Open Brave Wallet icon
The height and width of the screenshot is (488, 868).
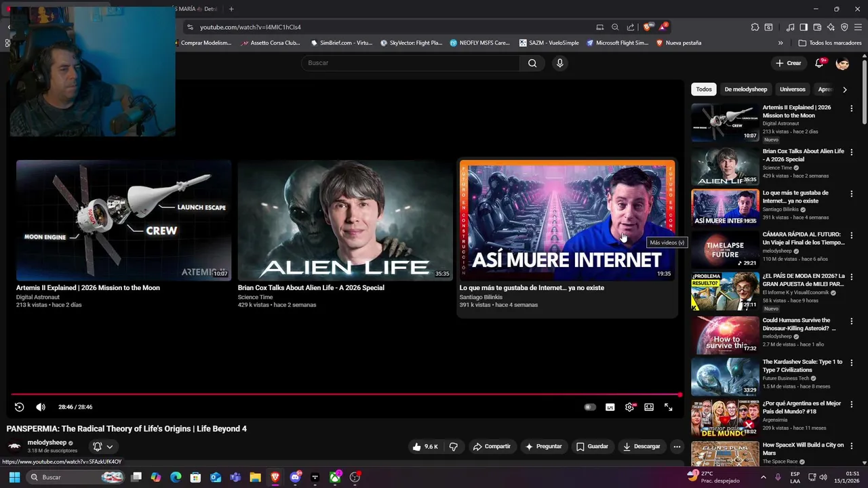point(817,27)
